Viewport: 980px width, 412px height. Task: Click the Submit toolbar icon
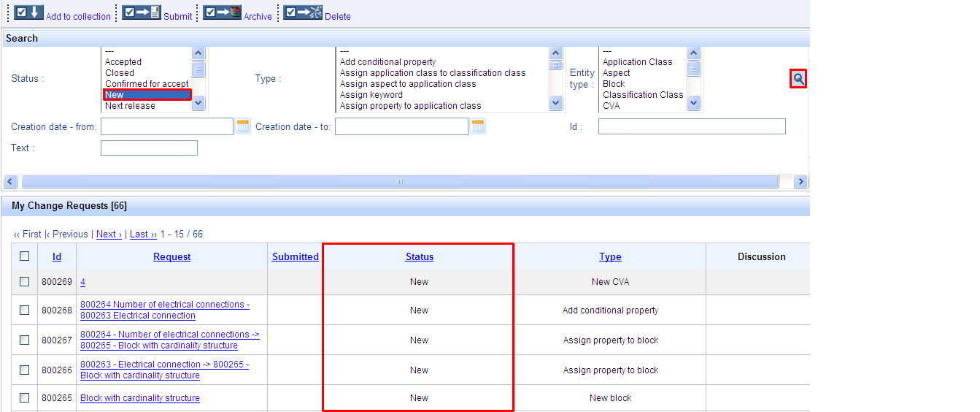[x=141, y=13]
